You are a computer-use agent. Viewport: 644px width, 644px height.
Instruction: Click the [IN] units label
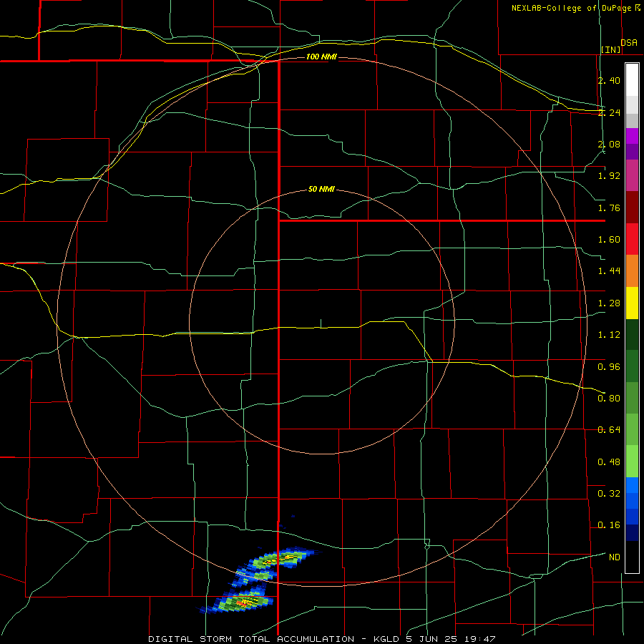611,49
